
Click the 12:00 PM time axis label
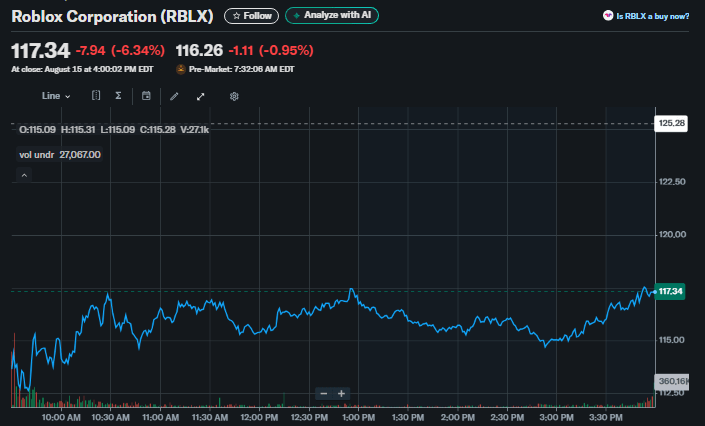pos(259,417)
